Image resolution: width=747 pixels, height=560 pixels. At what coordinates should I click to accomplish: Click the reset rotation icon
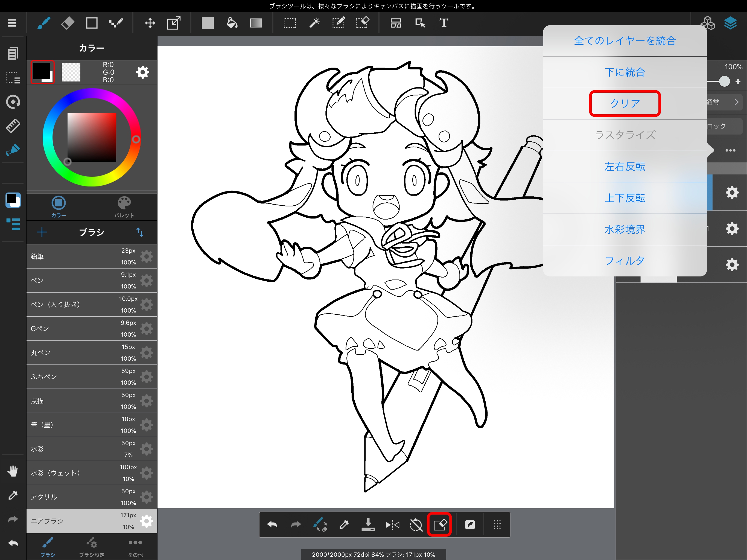click(416, 524)
